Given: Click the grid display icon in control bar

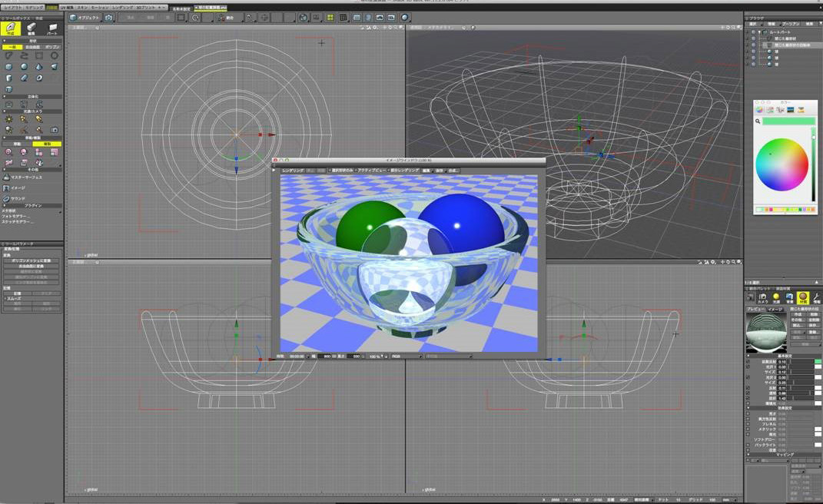Looking at the screenshot, I should (x=343, y=18).
